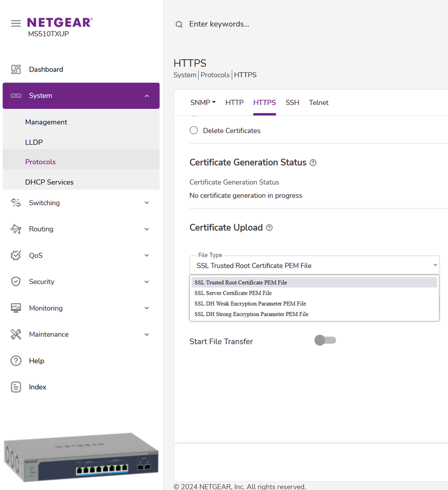Click the Enter keywords search field
The height and width of the screenshot is (490, 448).
pos(294,24)
